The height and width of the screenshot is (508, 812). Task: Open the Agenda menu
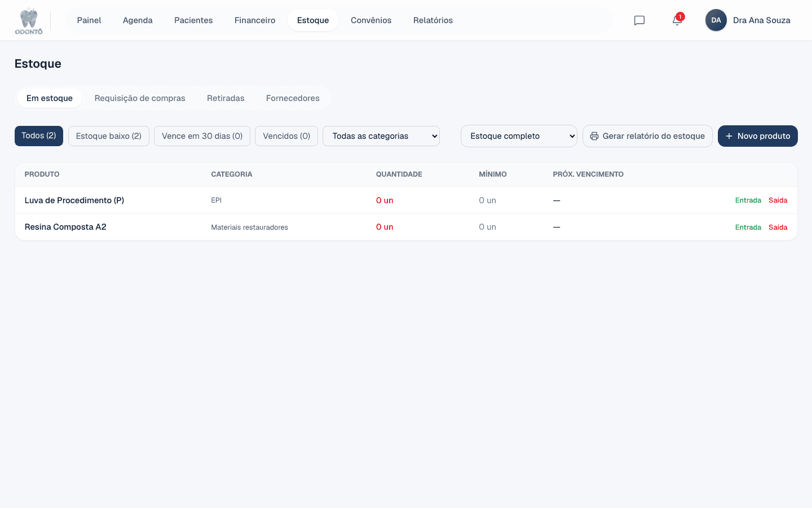pos(138,20)
